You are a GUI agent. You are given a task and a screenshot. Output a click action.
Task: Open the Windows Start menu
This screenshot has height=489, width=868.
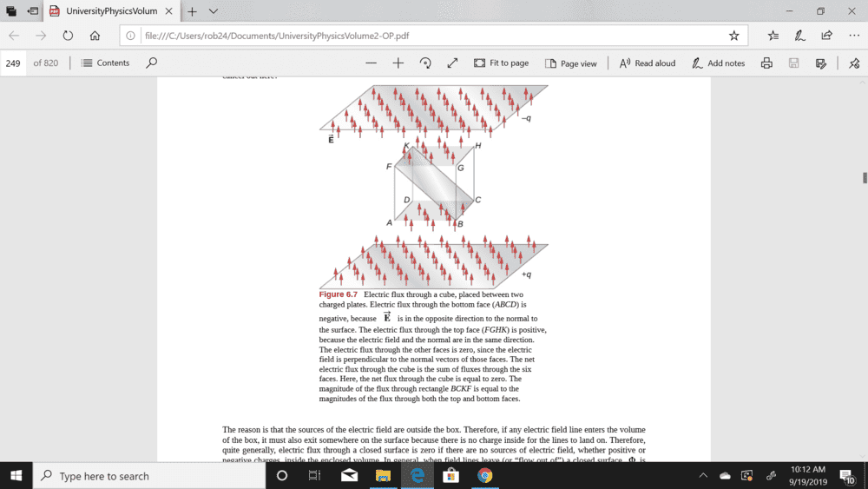click(x=16, y=476)
